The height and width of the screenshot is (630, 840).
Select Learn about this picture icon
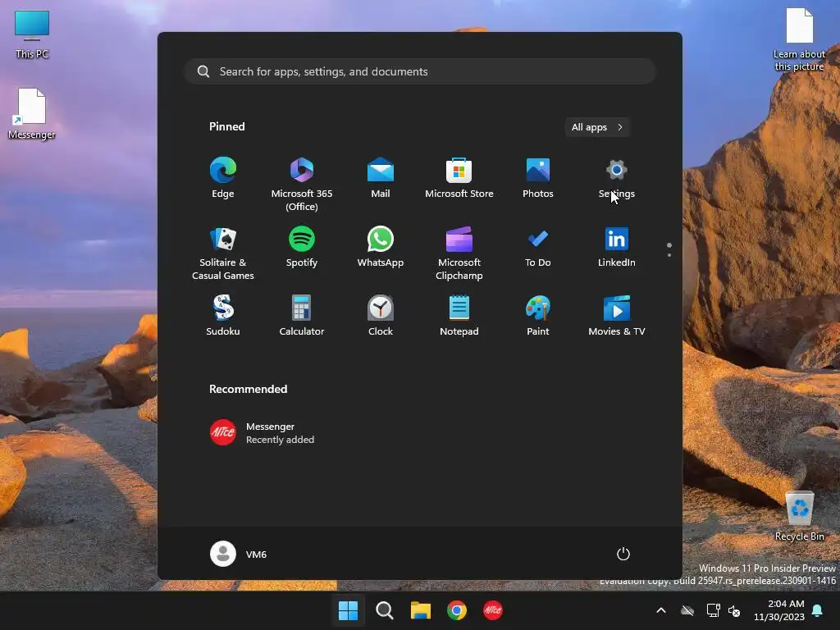click(x=799, y=40)
